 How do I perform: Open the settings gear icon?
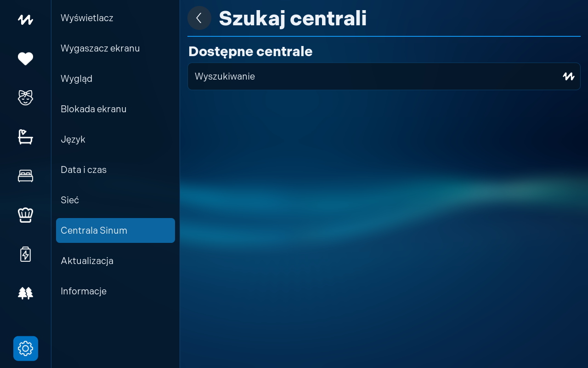pyautogui.click(x=26, y=349)
